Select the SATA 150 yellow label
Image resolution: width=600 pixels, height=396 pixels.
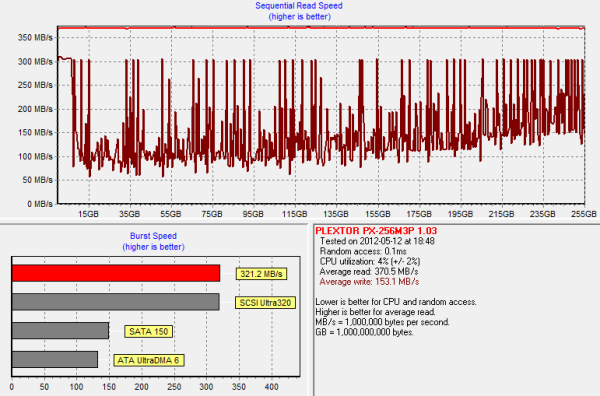pyautogui.click(x=148, y=331)
